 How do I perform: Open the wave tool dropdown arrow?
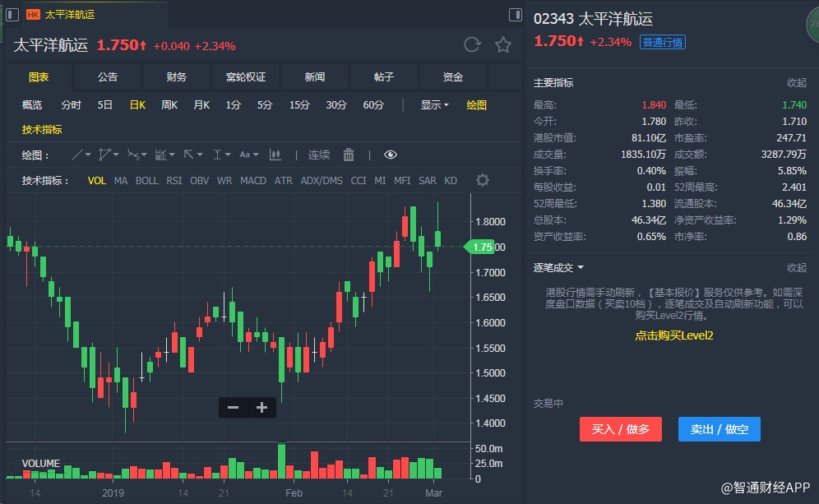(144, 155)
